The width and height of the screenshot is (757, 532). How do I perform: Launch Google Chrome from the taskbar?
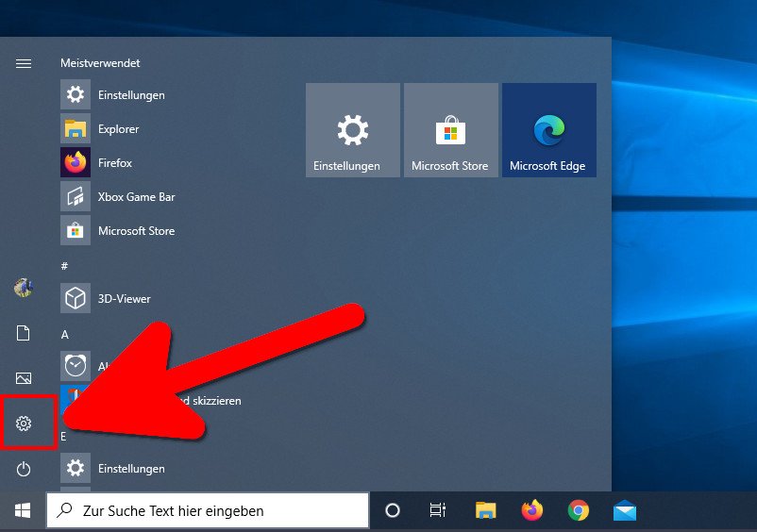tap(579, 510)
